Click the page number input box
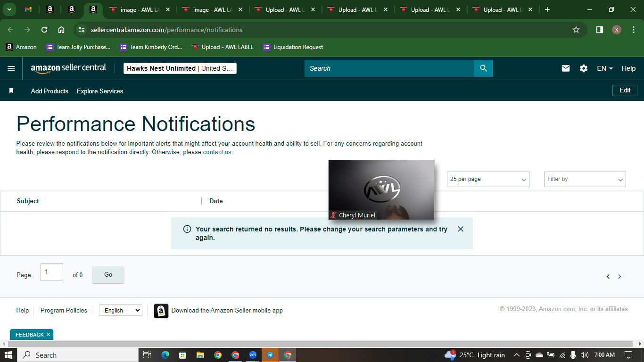Image resolution: width=644 pixels, height=362 pixels. (x=52, y=272)
